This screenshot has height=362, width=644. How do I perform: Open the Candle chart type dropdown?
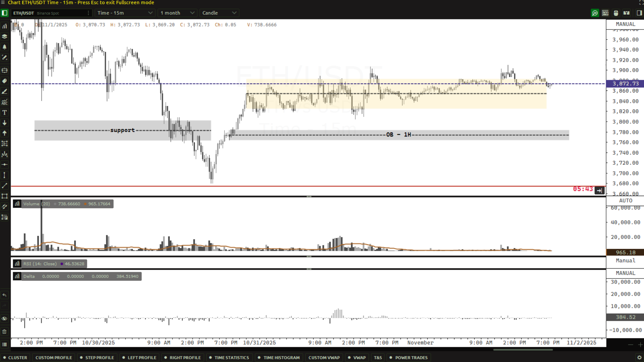point(219,13)
